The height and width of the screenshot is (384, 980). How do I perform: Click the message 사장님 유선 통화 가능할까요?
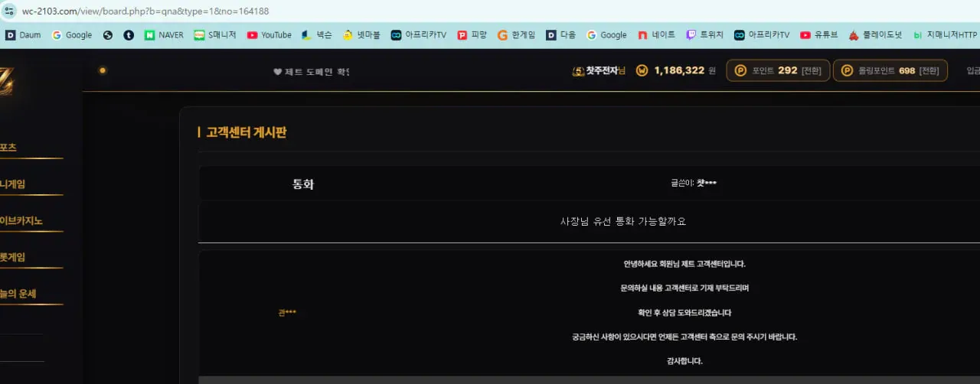tap(623, 222)
